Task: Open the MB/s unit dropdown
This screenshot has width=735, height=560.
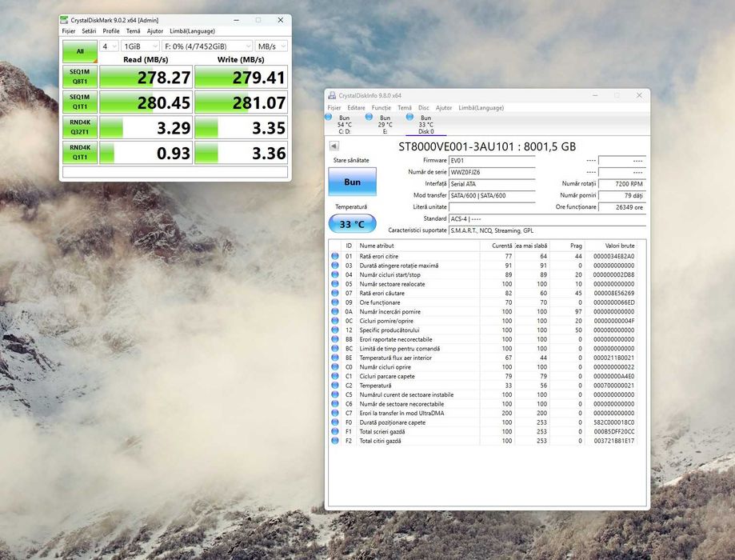Action: tap(271, 46)
